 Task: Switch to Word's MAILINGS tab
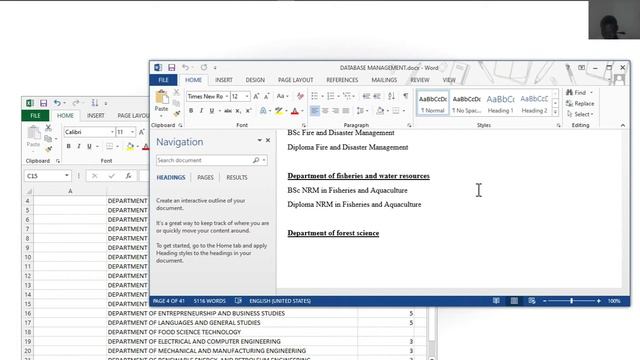pyautogui.click(x=384, y=80)
